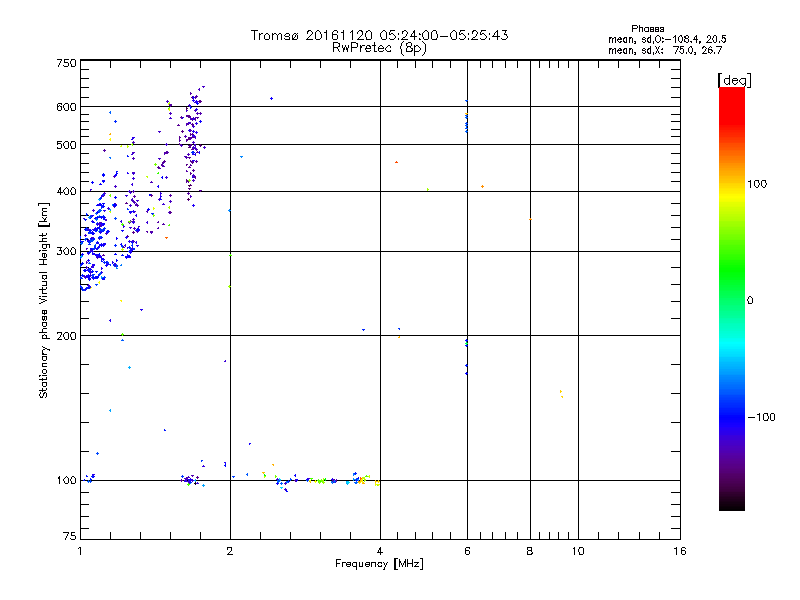Click the x-axis '1' tick label
Image resolution: width=800 pixels, height=600 pixels.
point(80,551)
